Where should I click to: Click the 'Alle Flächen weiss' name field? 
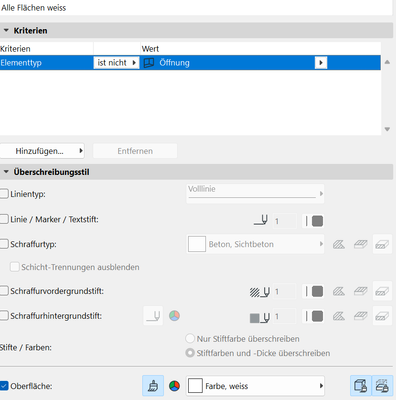196,7
